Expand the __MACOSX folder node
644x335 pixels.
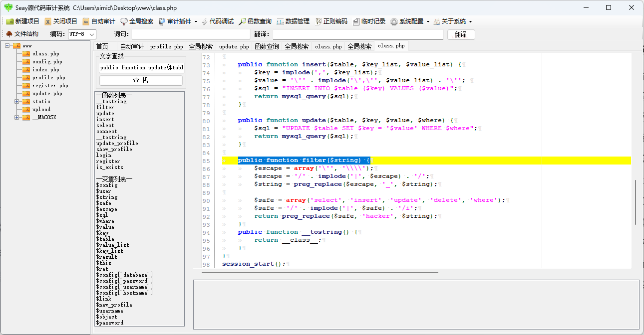(17, 117)
